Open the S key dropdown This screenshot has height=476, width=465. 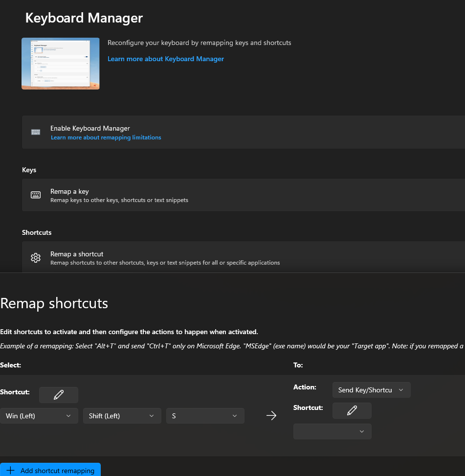(205, 416)
